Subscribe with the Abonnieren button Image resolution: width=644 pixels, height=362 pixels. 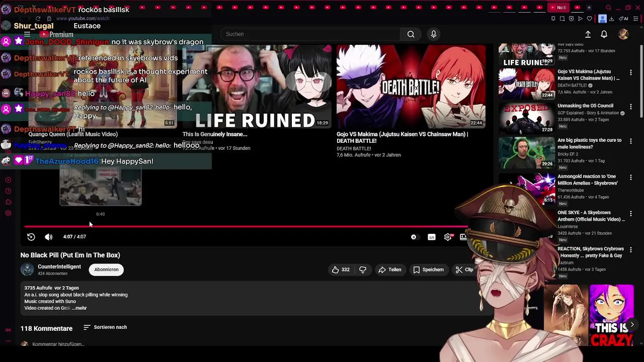[x=106, y=269]
